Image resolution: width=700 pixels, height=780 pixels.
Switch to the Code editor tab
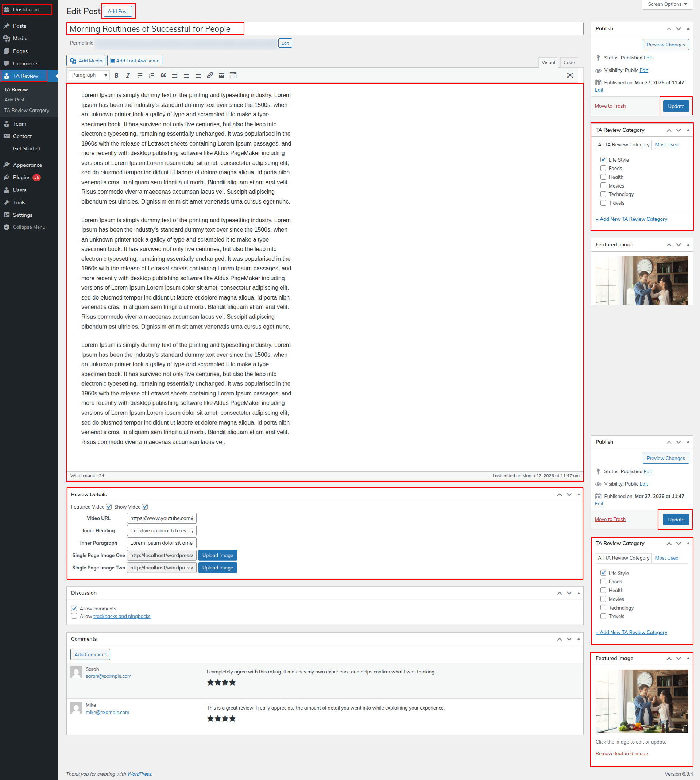click(x=569, y=62)
